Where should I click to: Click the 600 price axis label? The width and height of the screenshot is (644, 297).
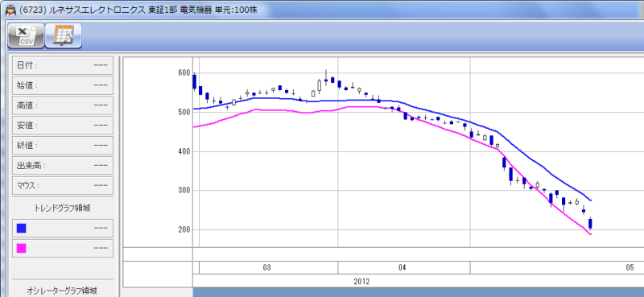click(184, 73)
